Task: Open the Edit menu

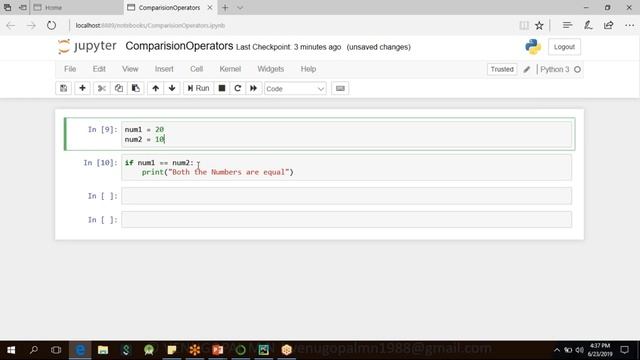Action: 99,69
